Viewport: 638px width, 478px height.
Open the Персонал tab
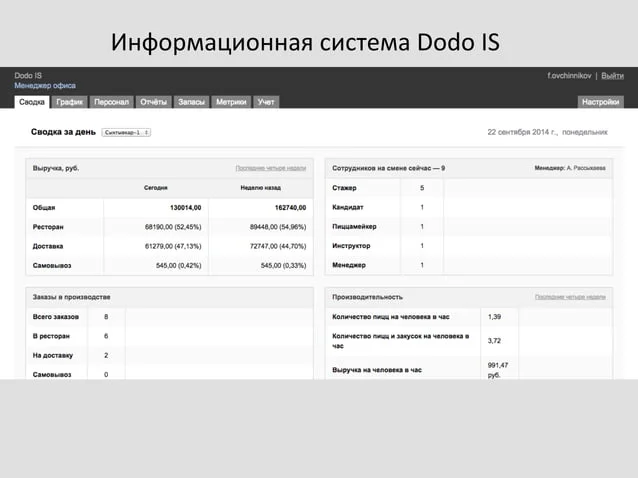(111, 102)
